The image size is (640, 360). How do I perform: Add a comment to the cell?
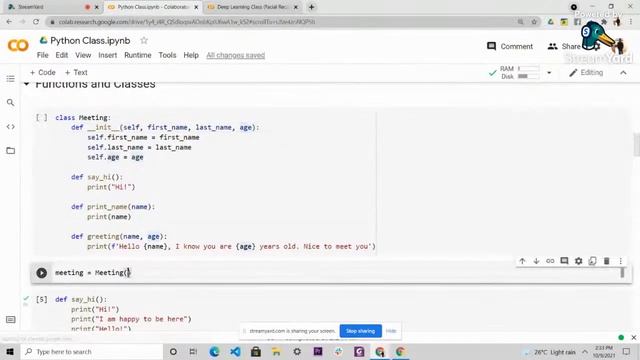click(x=564, y=261)
